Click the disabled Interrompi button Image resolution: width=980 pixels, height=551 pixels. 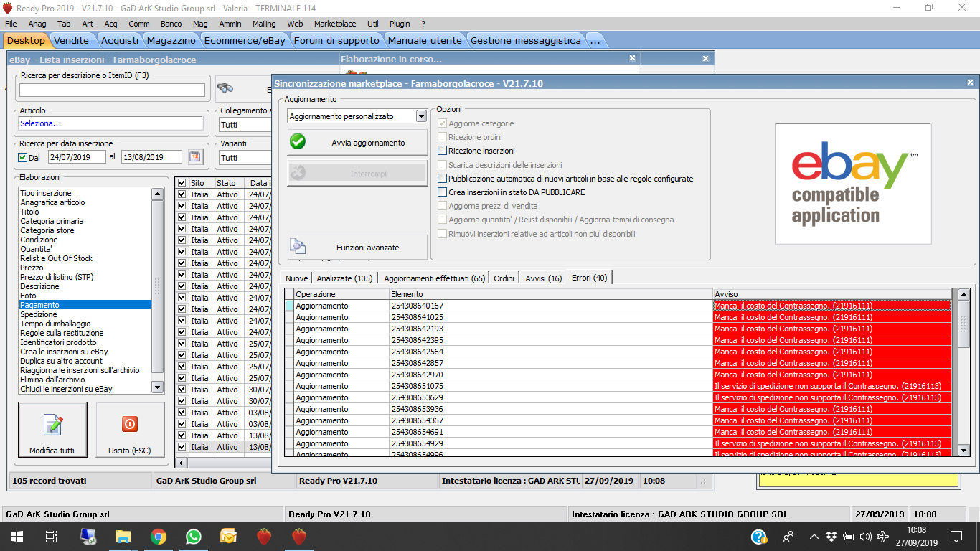point(357,173)
